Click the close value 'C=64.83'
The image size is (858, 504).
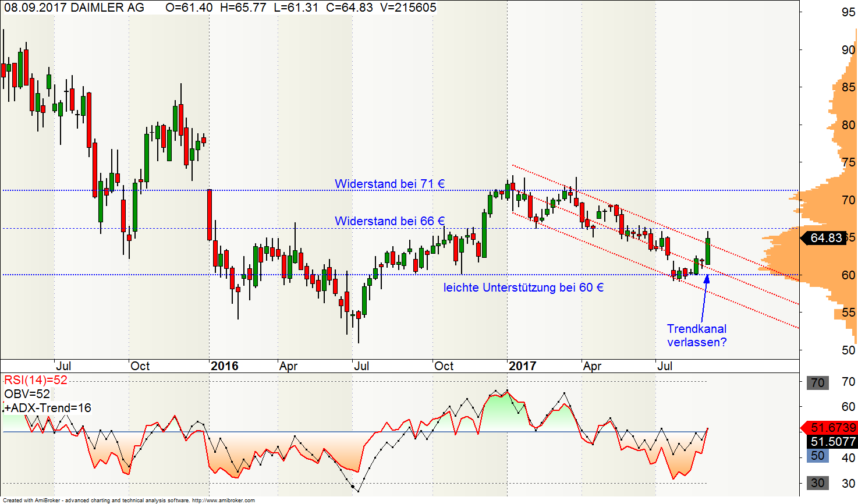pos(349,8)
